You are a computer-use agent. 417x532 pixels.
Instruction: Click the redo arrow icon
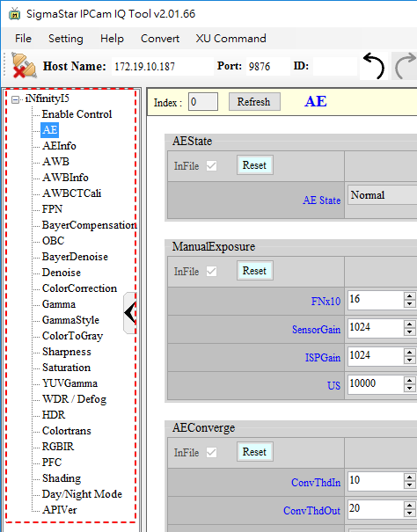(405, 66)
